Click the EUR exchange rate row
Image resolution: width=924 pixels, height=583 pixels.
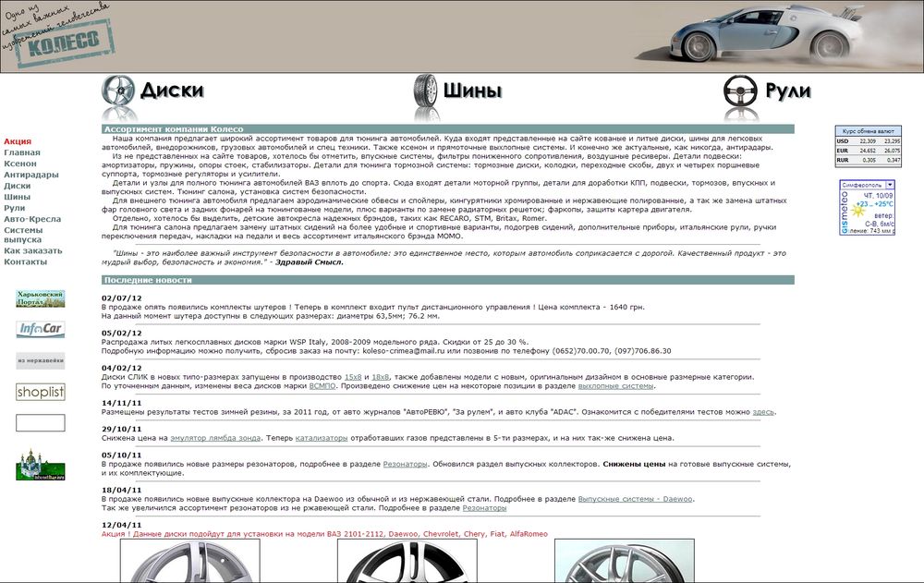868,151
